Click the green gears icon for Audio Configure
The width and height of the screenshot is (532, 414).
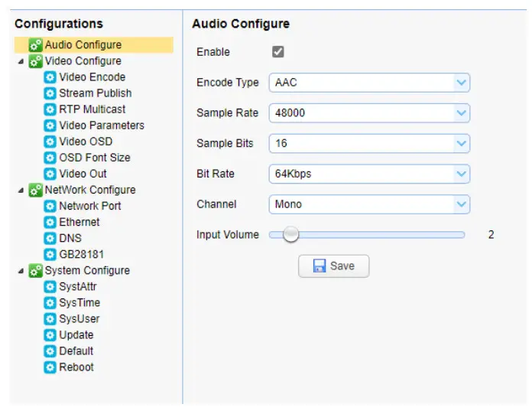pos(36,45)
